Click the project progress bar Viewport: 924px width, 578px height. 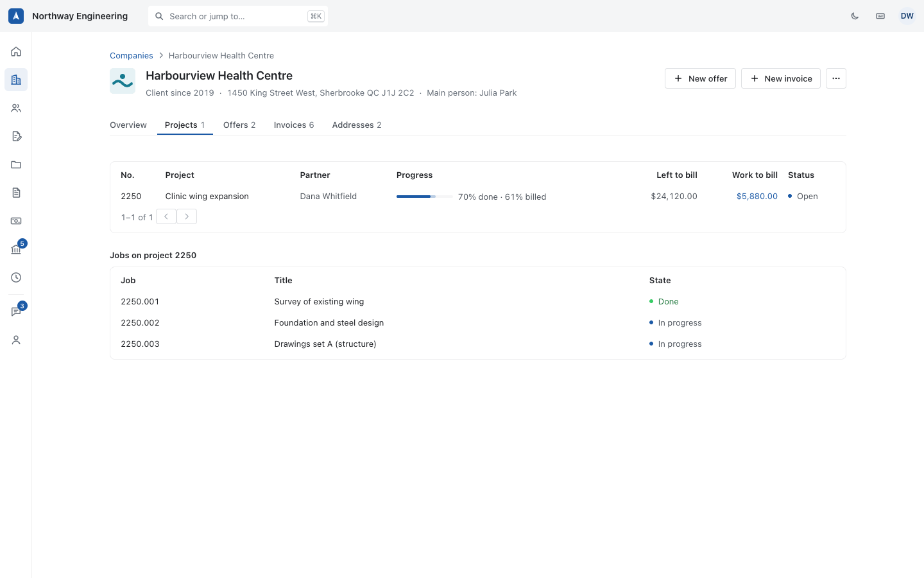pos(425,197)
